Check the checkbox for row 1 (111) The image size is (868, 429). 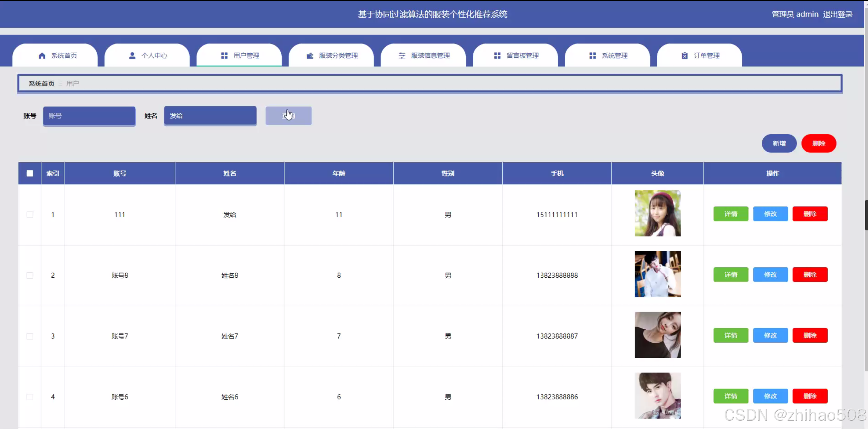tap(30, 215)
